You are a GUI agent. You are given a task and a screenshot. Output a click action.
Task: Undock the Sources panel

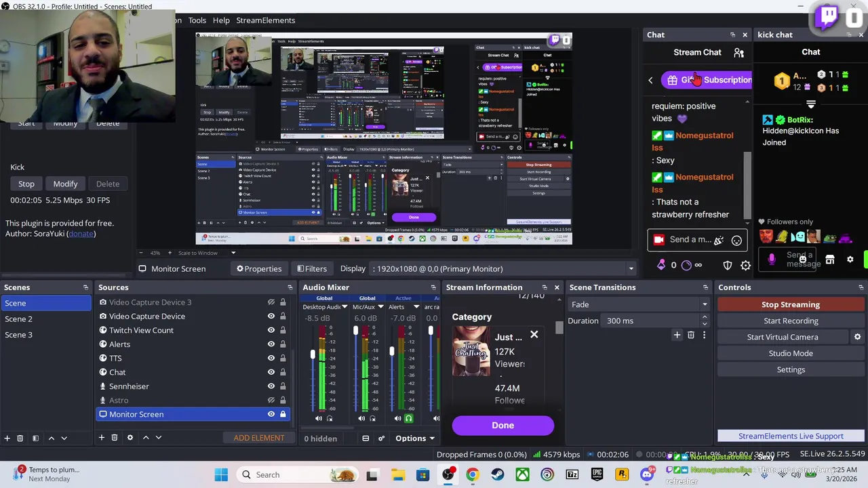point(290,287)
